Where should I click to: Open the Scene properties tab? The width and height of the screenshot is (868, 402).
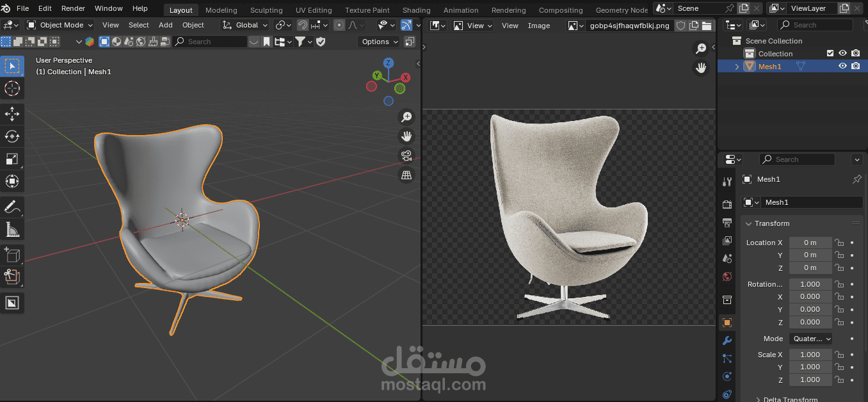tap(727, 259)
